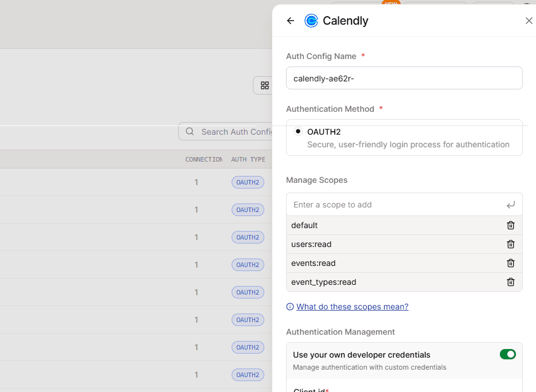The image size is (536, 392).
Task: Click the info icon beside scopes link
Action: click(x=290, y=307)
